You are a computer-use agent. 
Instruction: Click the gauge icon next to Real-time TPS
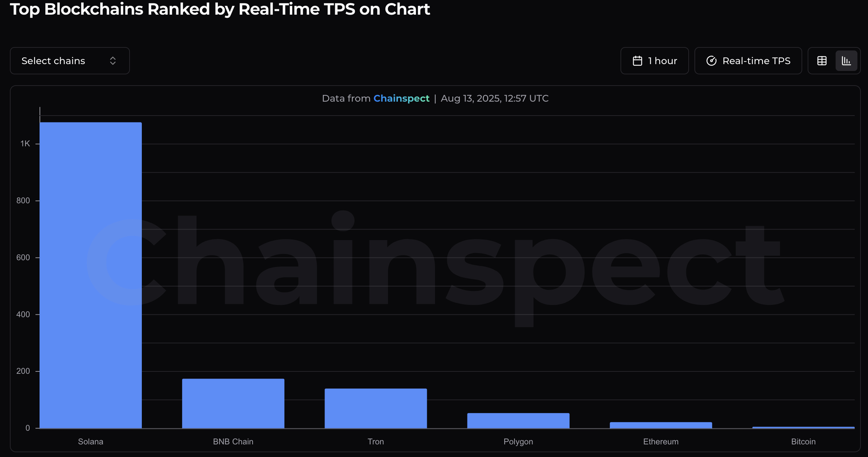point(712,60)
